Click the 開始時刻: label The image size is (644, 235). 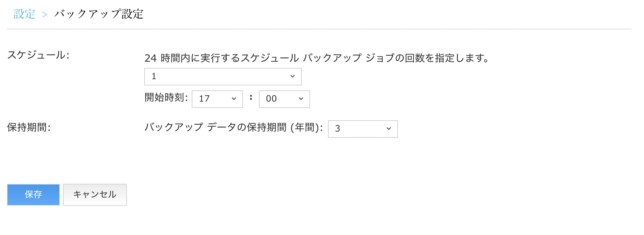(x=166, y=98)
